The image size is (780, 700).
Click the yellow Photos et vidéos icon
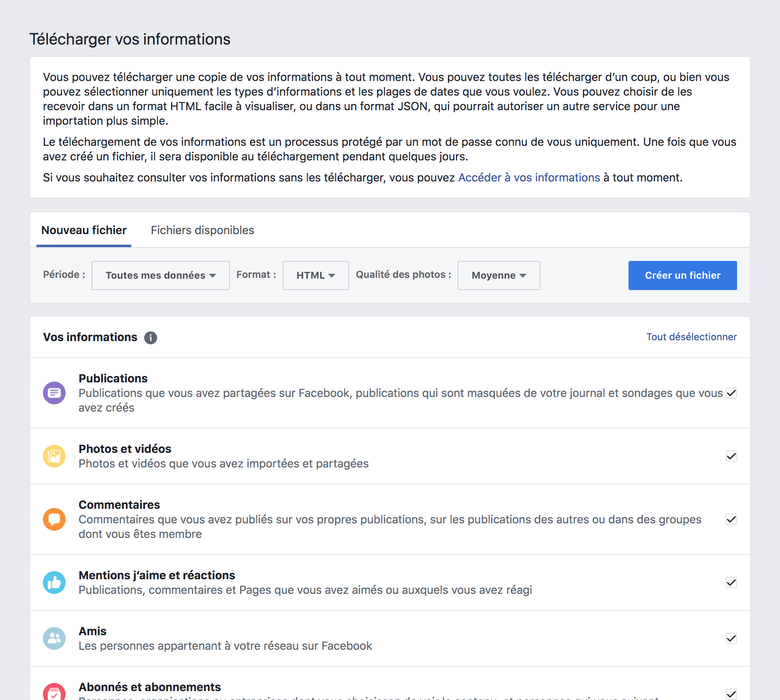[x=54, y=456]
